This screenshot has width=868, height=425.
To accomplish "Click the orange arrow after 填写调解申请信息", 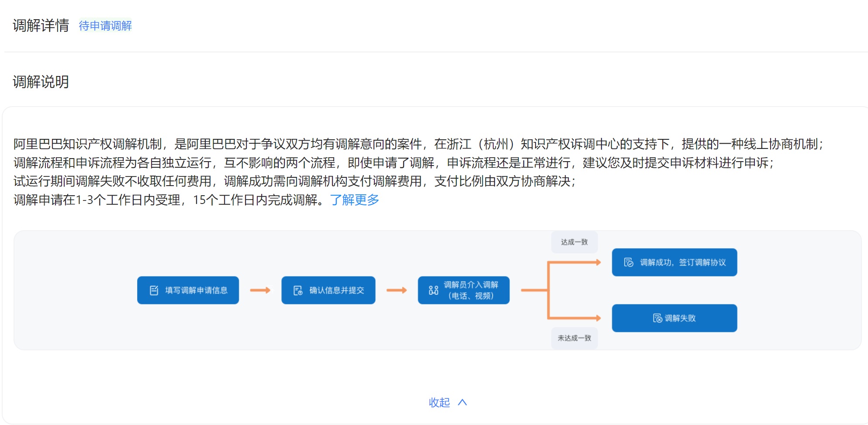I will tap(261, 290).
